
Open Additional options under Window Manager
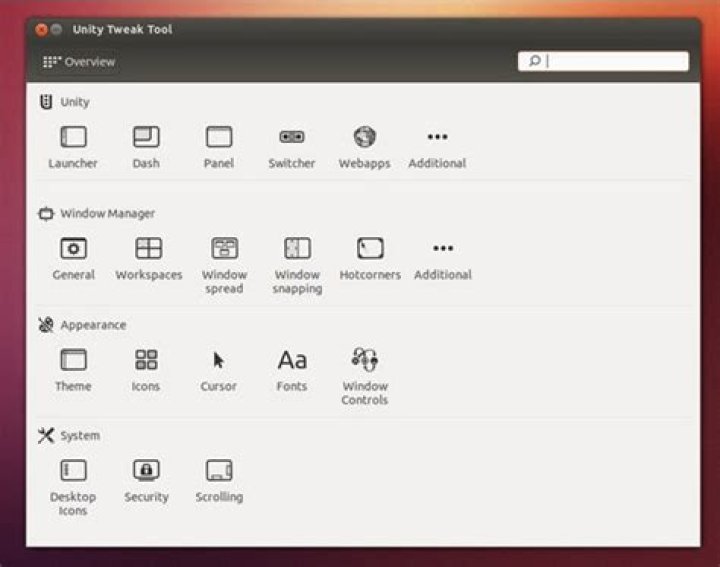click(x=443, y=248)
